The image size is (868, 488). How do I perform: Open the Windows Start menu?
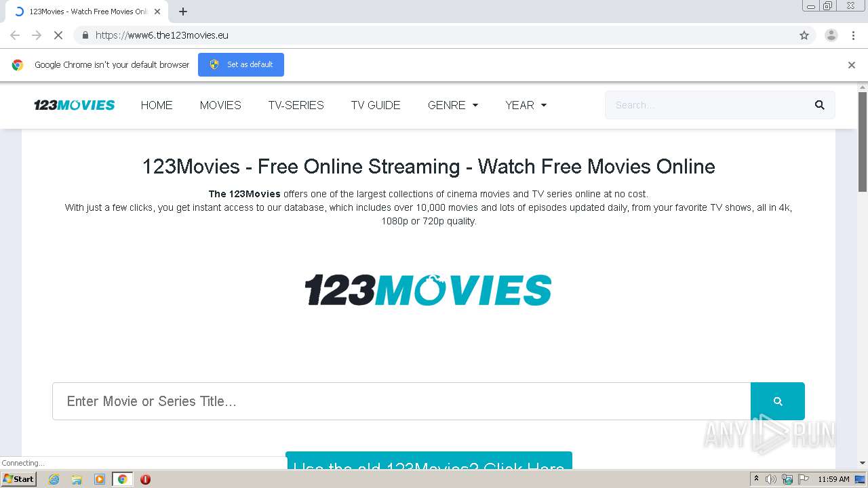click(x=18, y=479)
